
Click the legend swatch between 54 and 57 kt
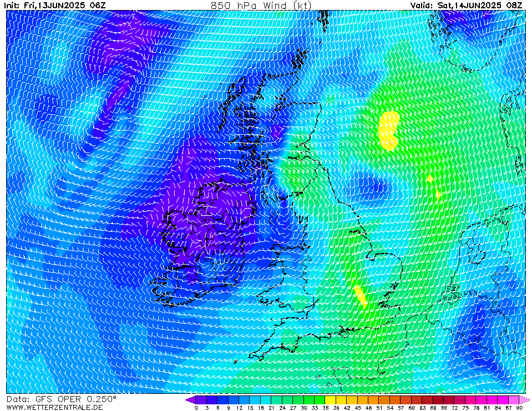click(x=396, y=400)
